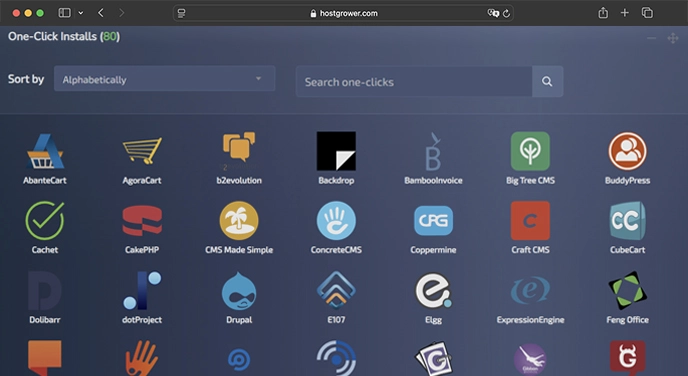Click the One-Click Installs (80) heading
The height and width of the screenshot is (376, 688).
coord(64,36)
